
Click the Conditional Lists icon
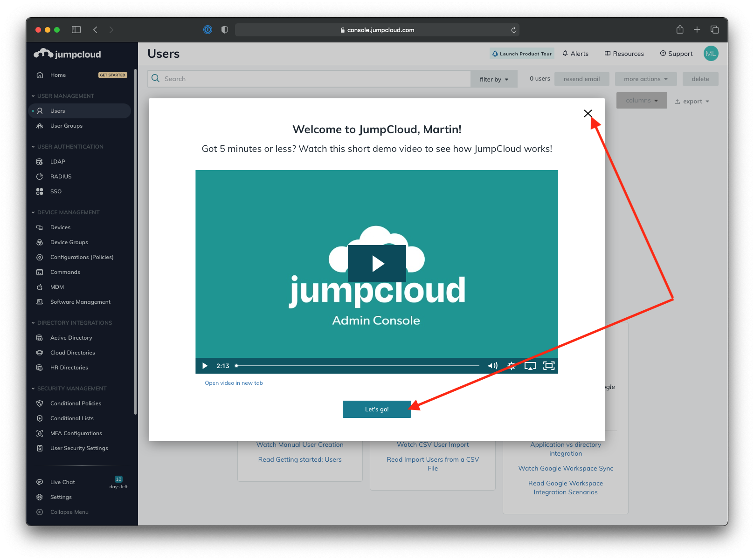(x=40, y=418)
